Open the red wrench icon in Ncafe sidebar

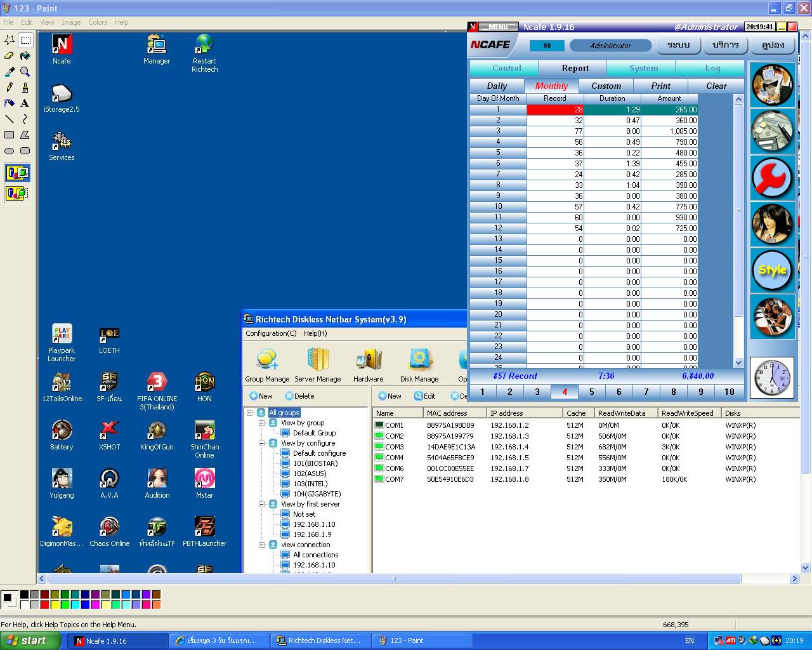(773, 178)
